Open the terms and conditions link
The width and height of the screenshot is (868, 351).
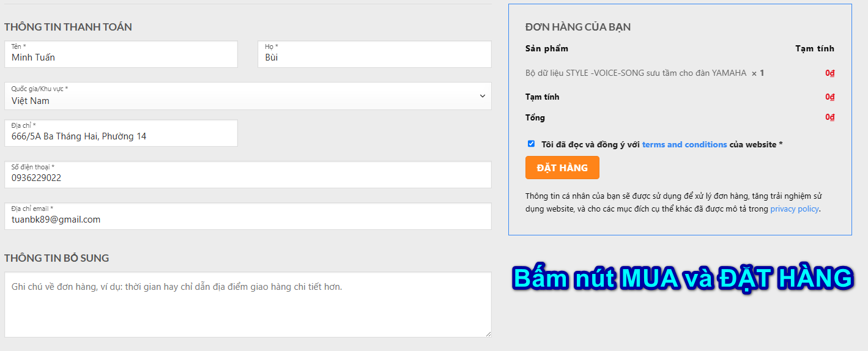[x=684, y=144]
